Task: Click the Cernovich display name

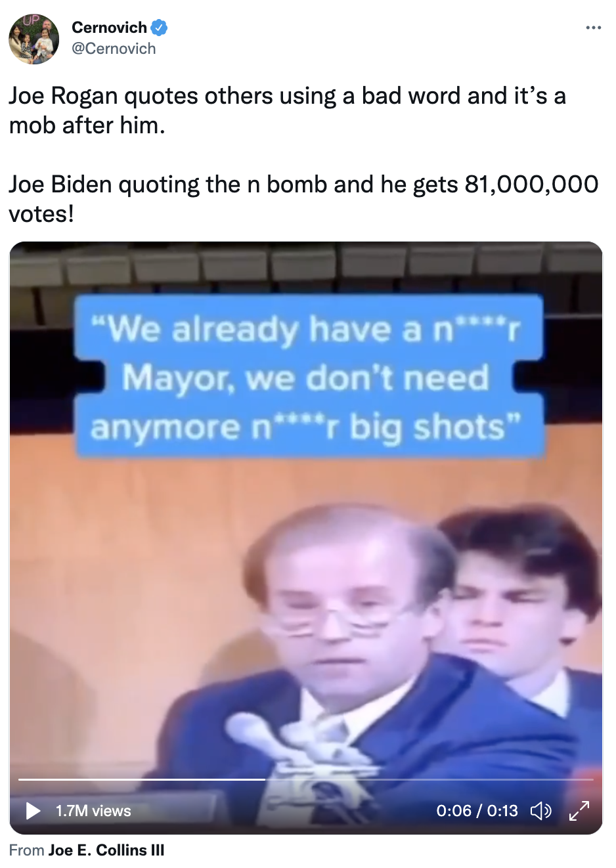Action: tap(109, 28)
